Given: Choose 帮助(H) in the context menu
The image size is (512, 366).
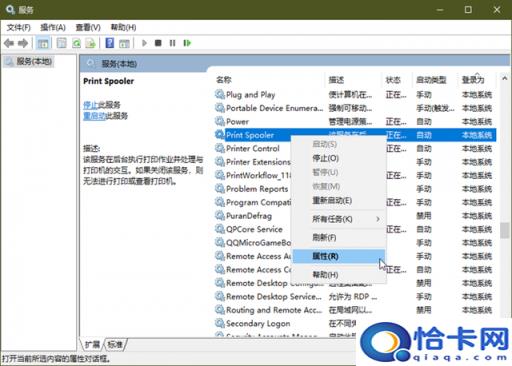Looking at the screenshot, I should click(339, 275).
